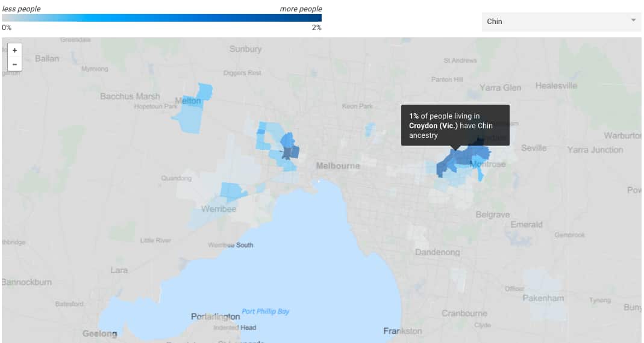
Task: Click the Frankston map label
Action: (x=402, y=331)
